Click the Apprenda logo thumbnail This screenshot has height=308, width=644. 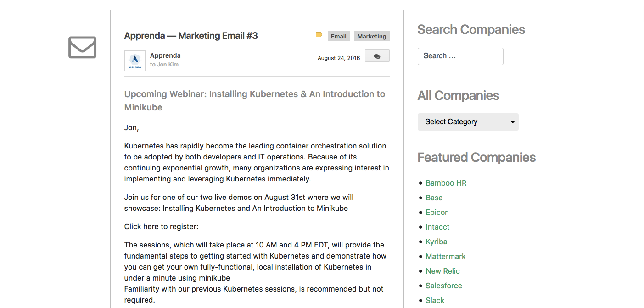135,61
